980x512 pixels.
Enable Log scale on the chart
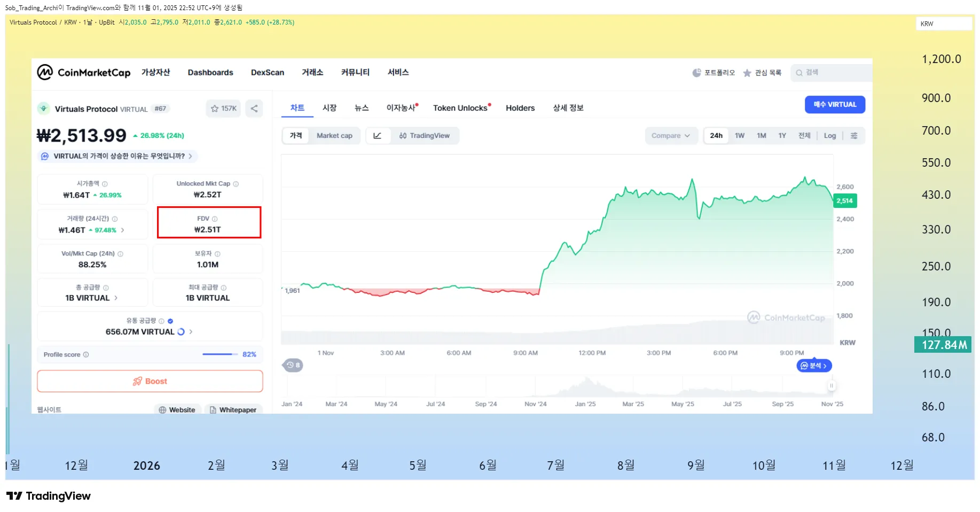[829, 136]
